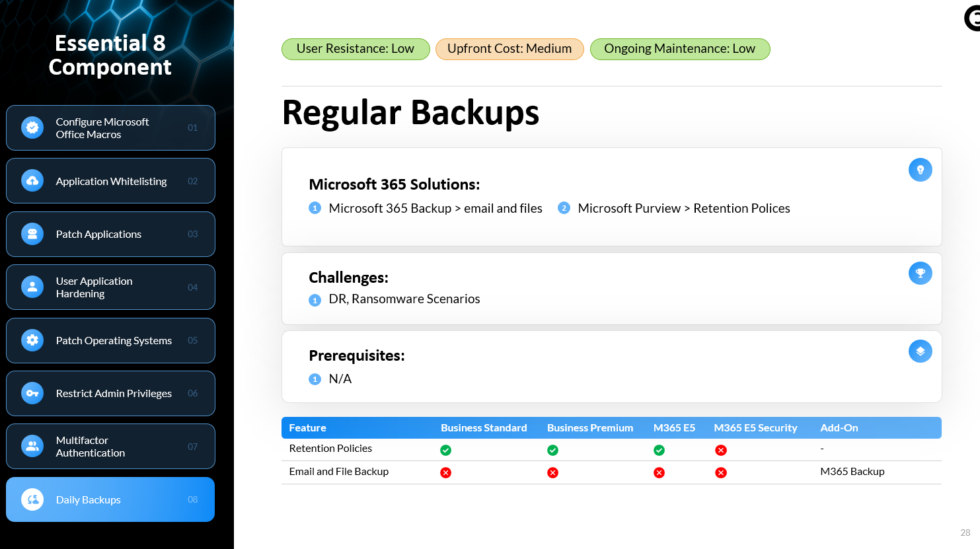Click the Regular Backups heading
Screen dimensions: 980x549
[410, 112]
